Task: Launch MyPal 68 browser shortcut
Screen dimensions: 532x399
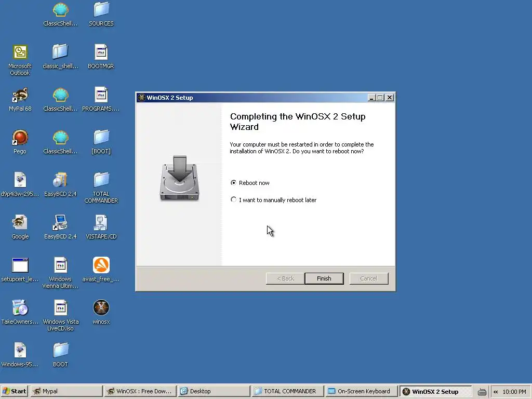Action: 20,99
